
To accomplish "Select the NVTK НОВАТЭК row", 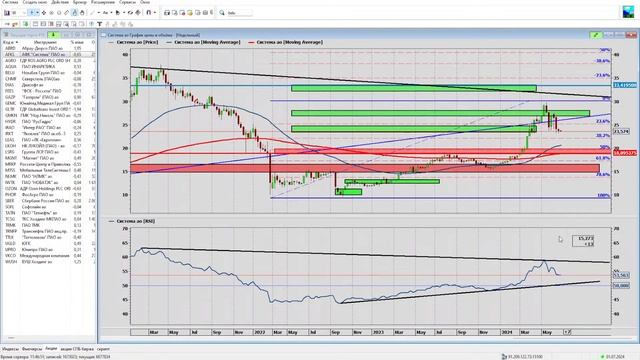I will [49, 182].
